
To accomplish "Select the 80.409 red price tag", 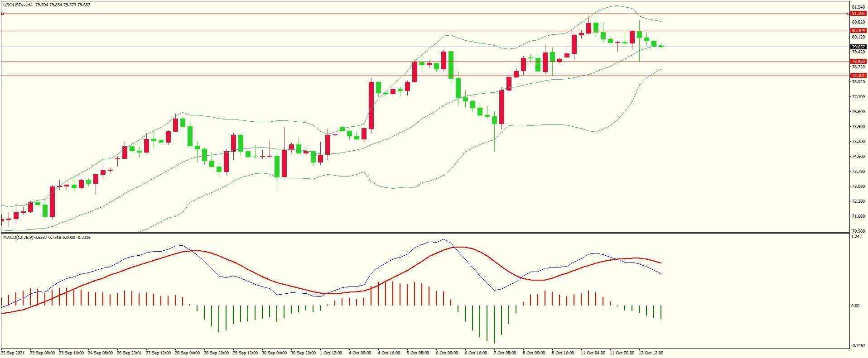I will (x=858, y=31).
